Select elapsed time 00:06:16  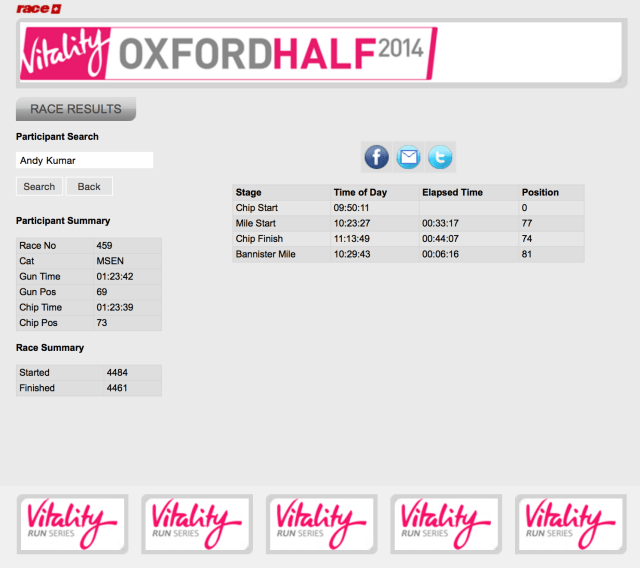(440, 254)
